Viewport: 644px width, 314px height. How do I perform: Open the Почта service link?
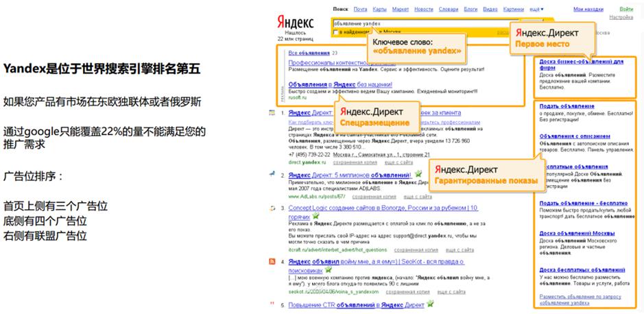pyautogui.click(x=360, y=9)
